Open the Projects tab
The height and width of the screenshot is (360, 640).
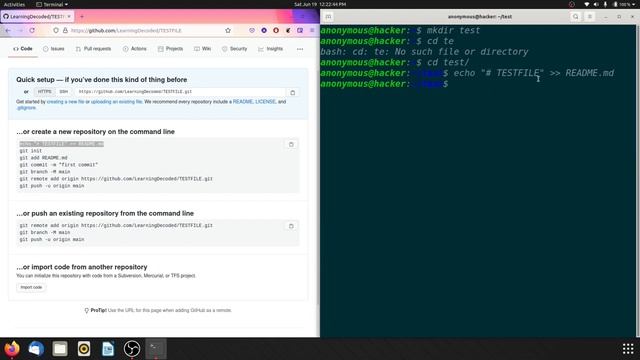tap(171, 49)
